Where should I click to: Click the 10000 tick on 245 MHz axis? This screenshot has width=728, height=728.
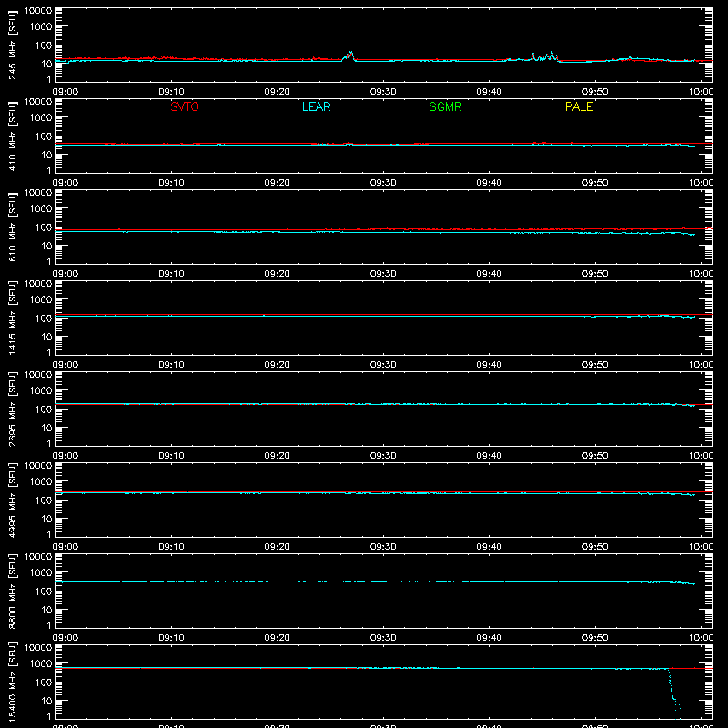click(x=38, y=11)
